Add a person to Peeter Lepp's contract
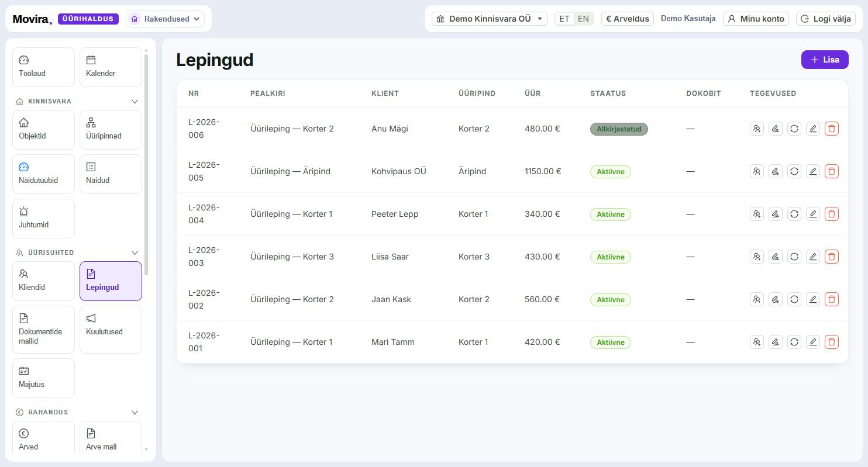This screenshot has height=467, width=868. pos(757,214)
